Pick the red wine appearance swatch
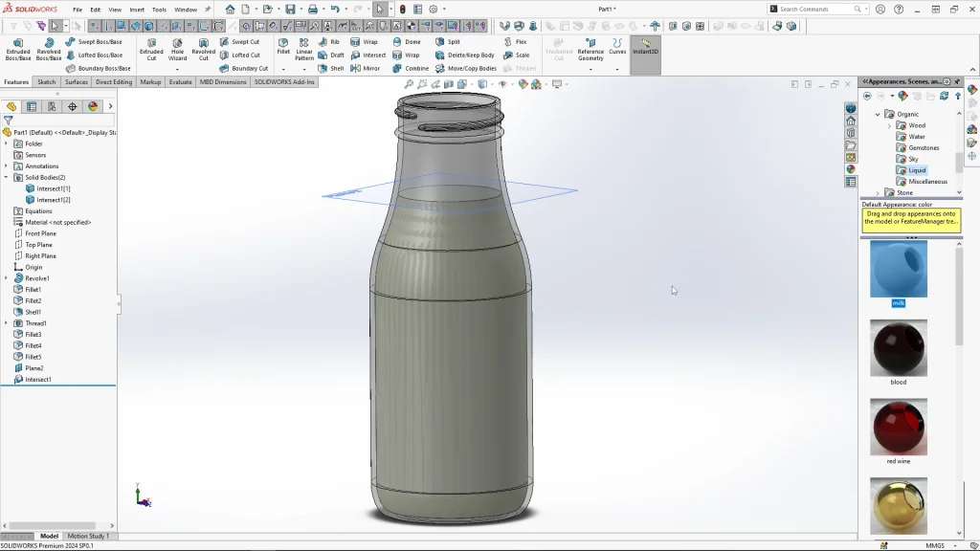The height and width of the screenshot is (551, 980). pyautogui.click(x=898, y=427)
